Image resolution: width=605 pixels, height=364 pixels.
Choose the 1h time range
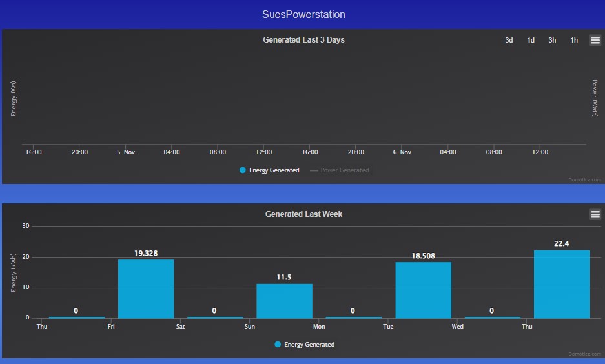[x=574, y=40]
